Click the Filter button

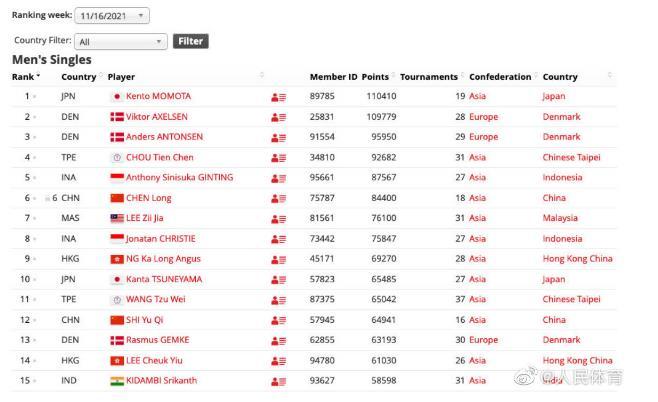pos(191,41)
